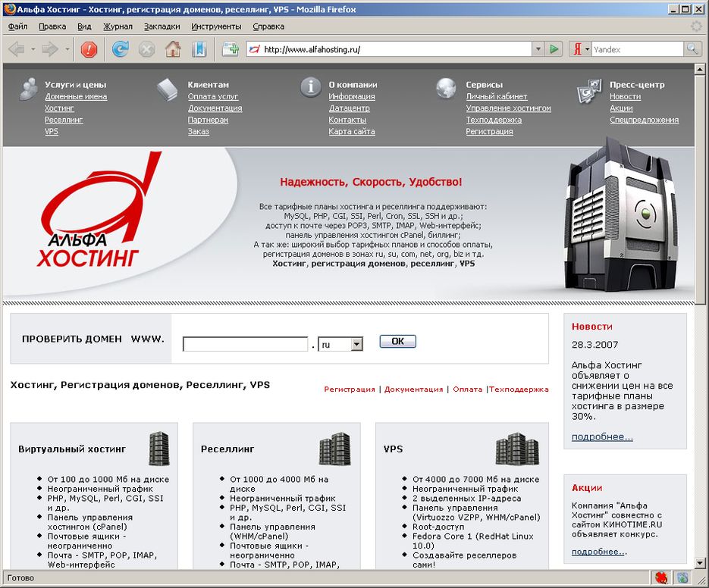This screenshot has width=709, height=588.
Task: Click the red Регистрация link above the cards
Action: click(x=350, y=389)
